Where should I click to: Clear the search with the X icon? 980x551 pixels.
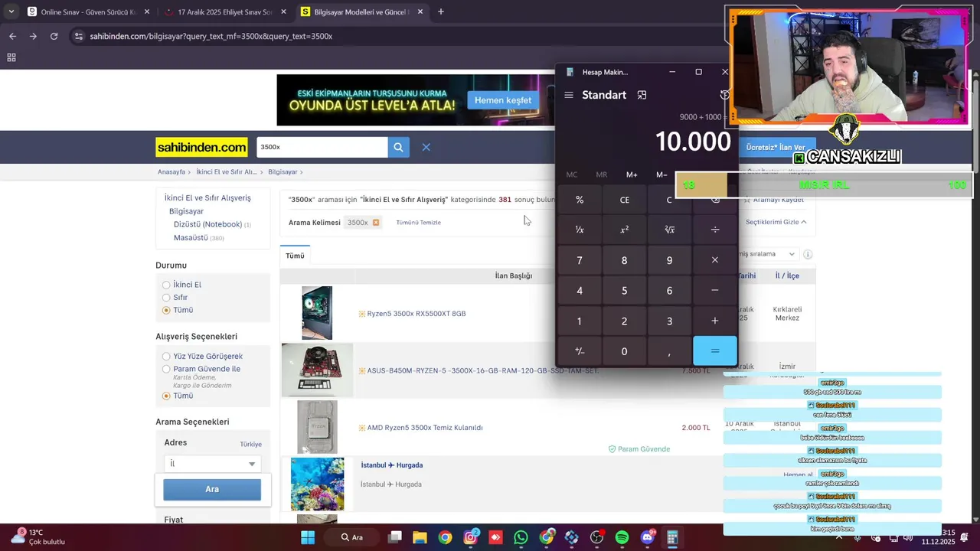[x=426, y=147]
